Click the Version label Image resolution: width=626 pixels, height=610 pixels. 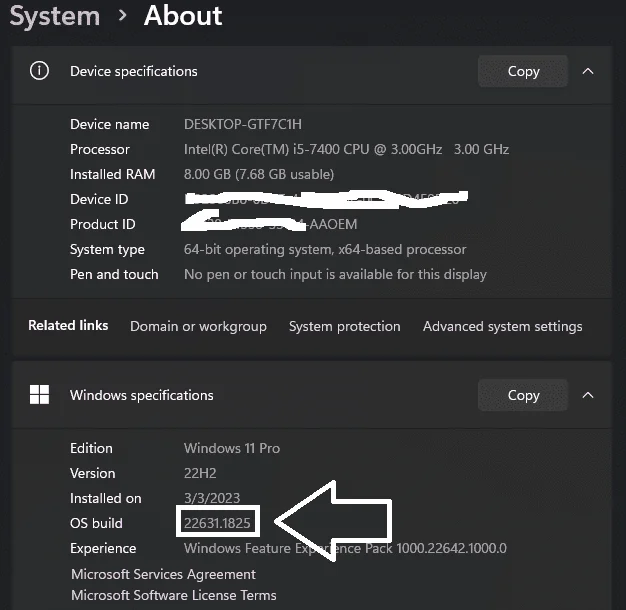point(93,473)
